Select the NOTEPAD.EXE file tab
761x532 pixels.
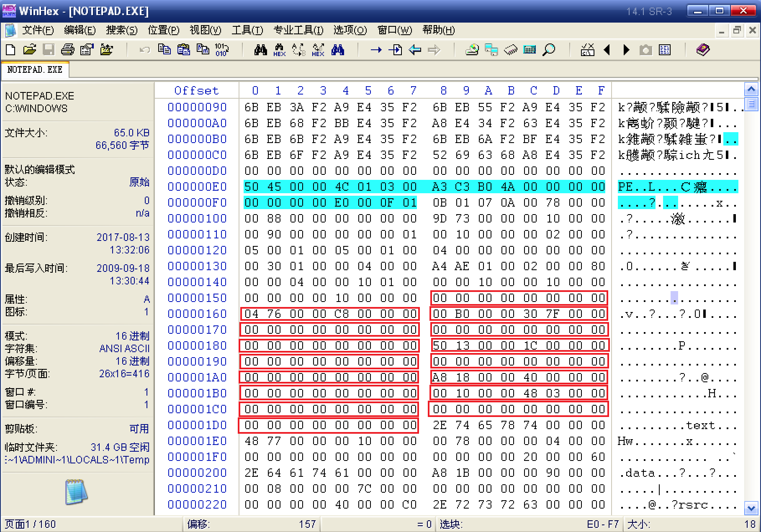tap(35, 70)
